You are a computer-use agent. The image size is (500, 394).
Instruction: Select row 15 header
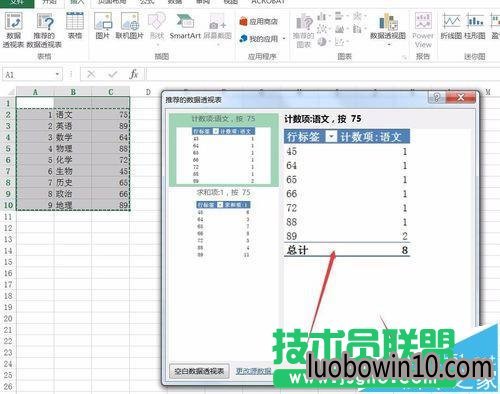pyautogui.click(x=8, y=262)
